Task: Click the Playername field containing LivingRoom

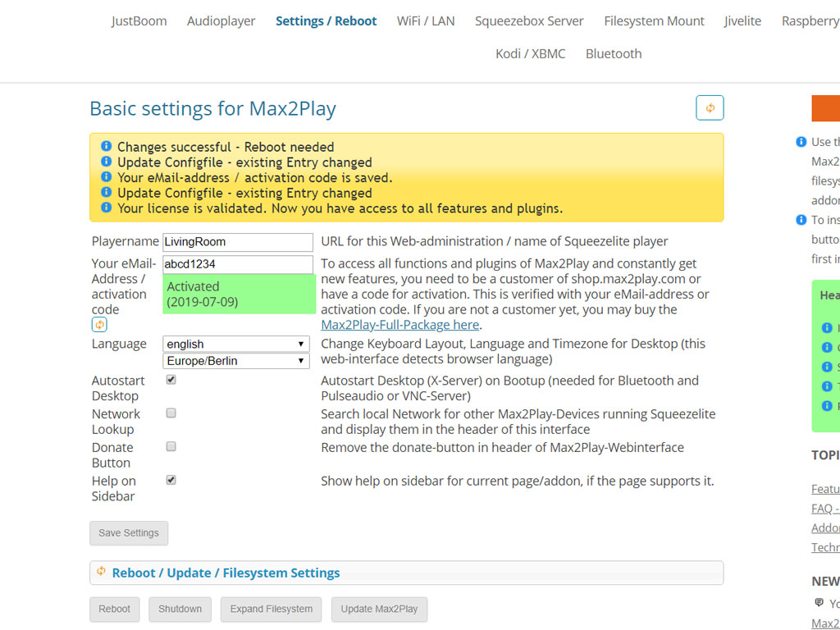Action: pyautogui.click(x=238, y=242)
